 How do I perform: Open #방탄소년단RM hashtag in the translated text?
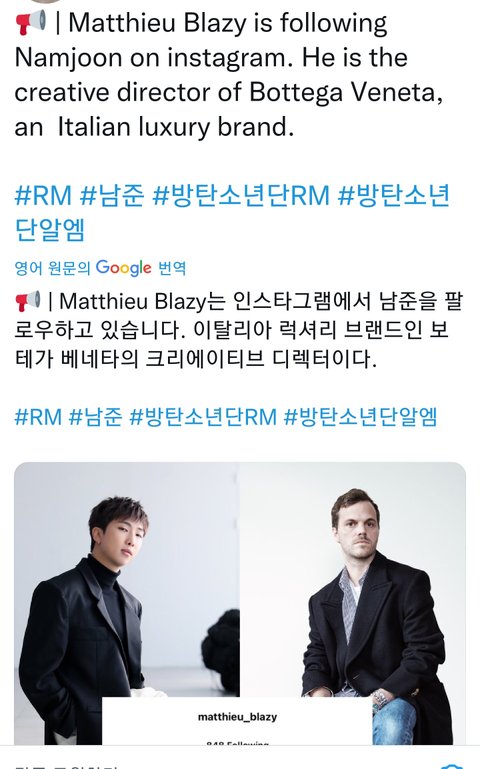click(x=203, y=417)
